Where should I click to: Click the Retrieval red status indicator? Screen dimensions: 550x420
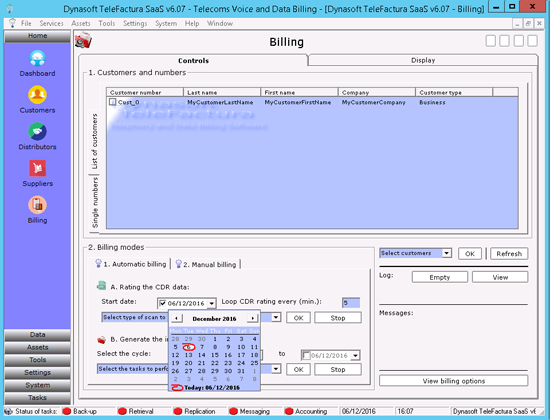[122, 411]
